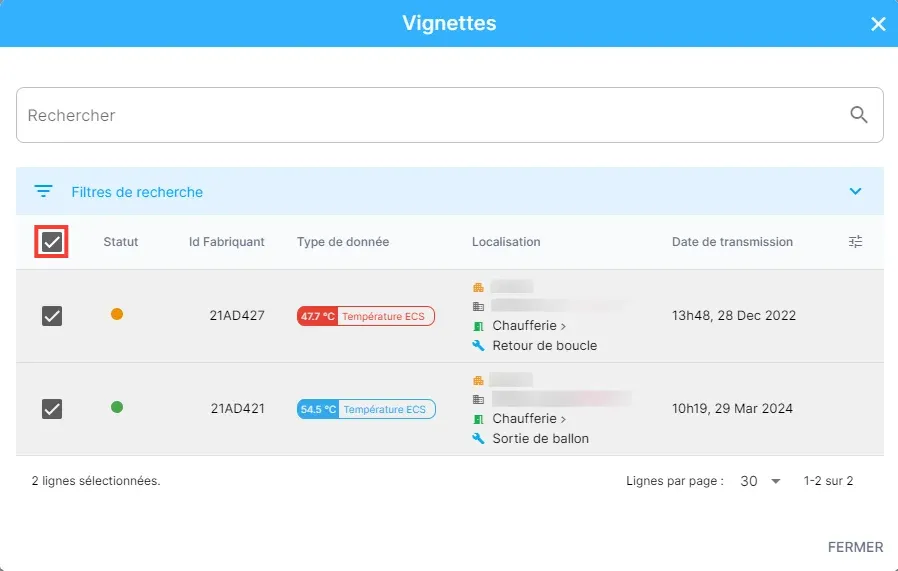Sort by Date de transmission column header

(732, 242)
